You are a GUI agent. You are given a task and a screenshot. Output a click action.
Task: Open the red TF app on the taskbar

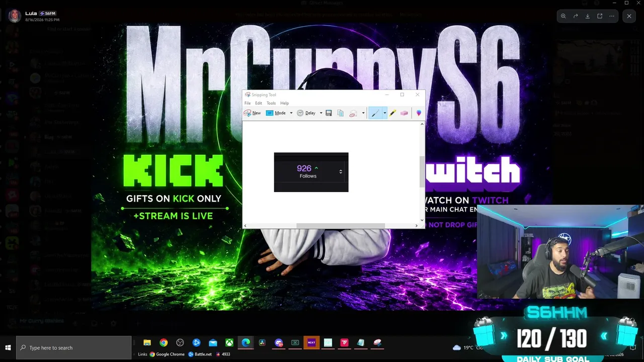point(344,343)
